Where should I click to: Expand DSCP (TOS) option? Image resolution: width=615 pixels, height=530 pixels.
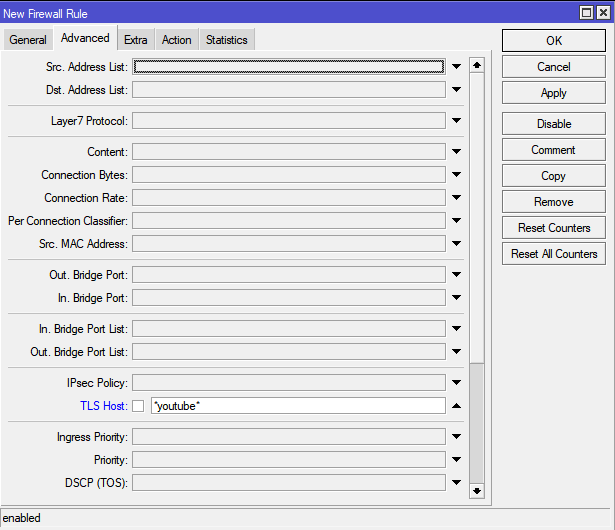(x=456, y=483)
